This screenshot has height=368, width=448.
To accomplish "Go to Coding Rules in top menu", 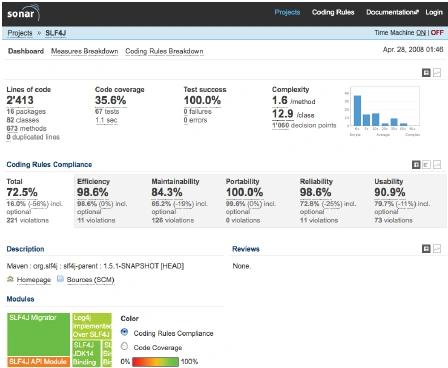I will pyautogui.click(x=333, y=12).
